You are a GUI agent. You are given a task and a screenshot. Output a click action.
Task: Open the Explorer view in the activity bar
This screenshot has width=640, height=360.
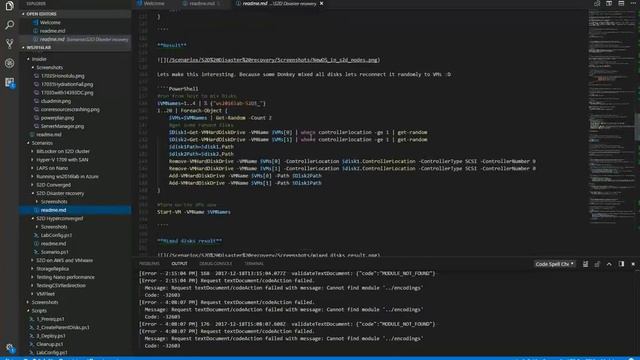[x=9, y=6]
